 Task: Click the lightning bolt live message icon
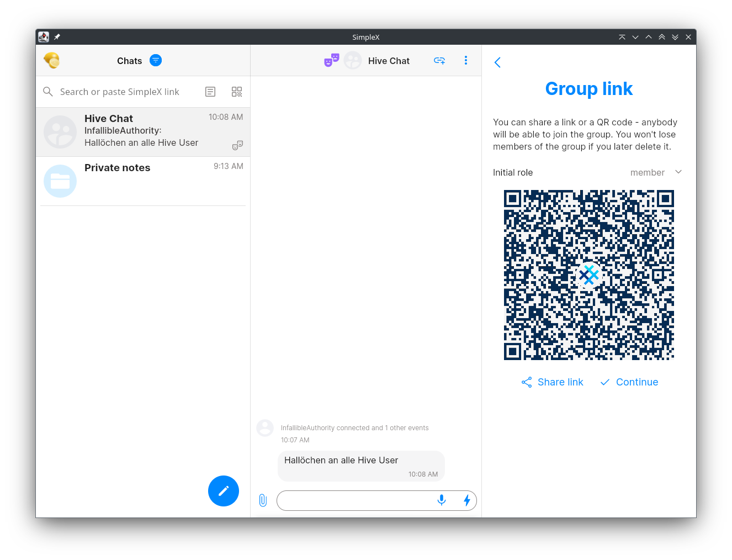click(467, 500)
